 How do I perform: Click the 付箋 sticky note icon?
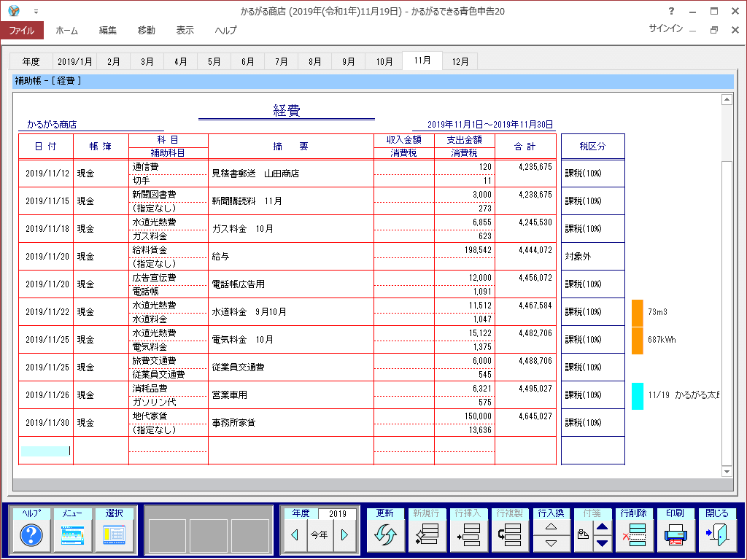click(583, 534)
